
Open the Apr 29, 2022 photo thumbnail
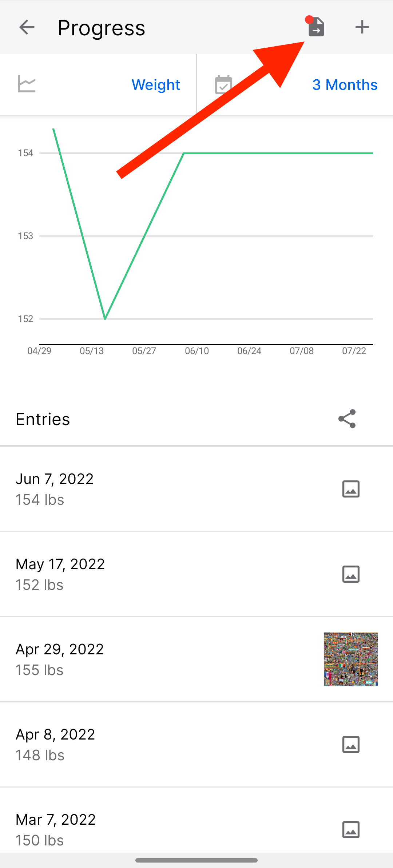click(x=351, y=659)
